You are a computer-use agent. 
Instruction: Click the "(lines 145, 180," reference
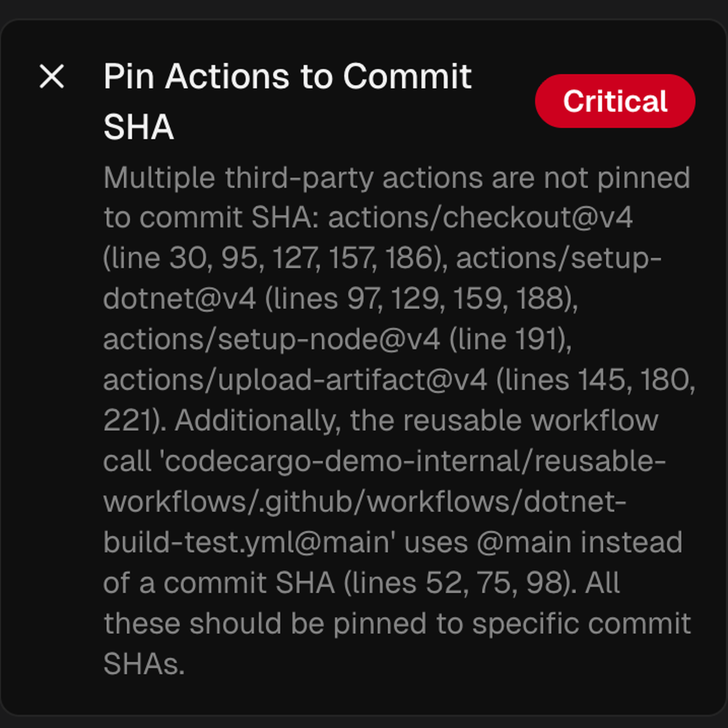click(x=596, y=380)
